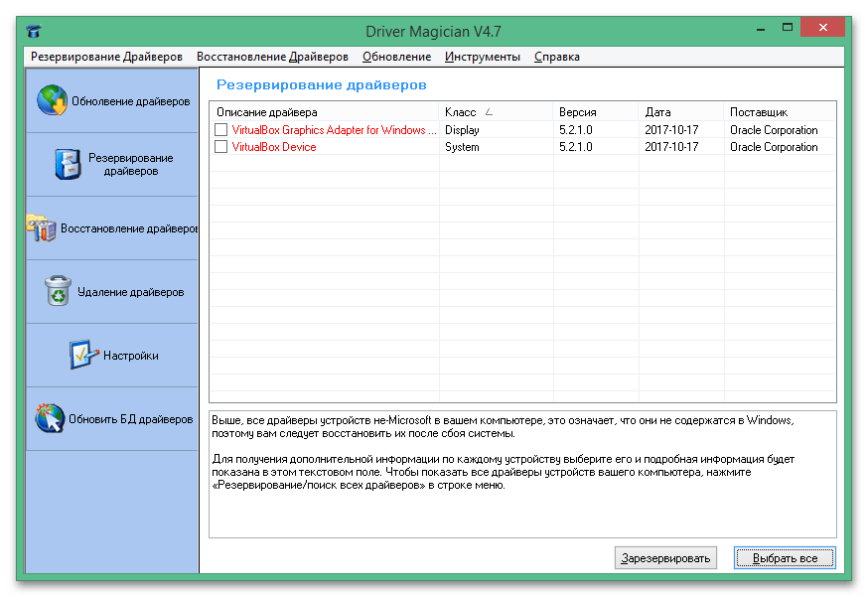Check the VirtualBox Device checkbox
The width and height of the screenshot is (868, 597).
tap(220, 147)
